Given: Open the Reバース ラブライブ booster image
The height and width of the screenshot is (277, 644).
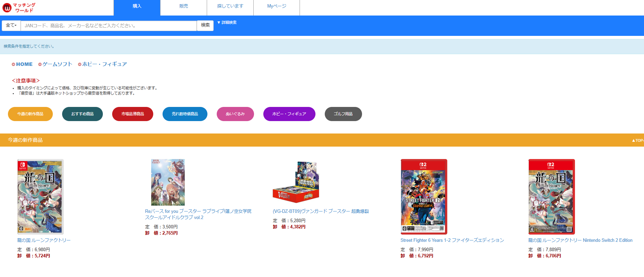Looking at the screenshot, I should [168, 182].
